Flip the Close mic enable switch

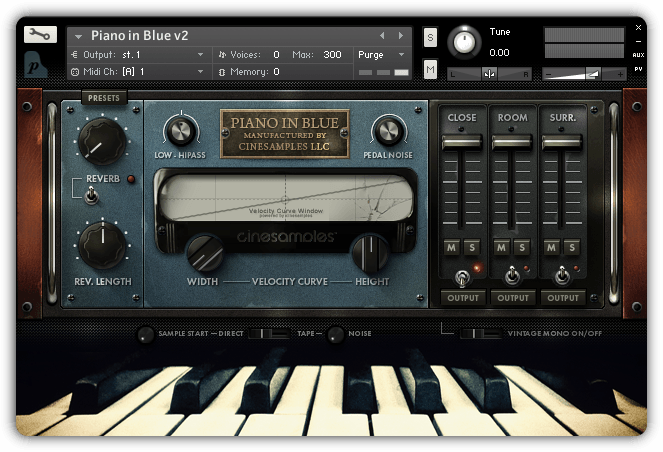point(462,277)
